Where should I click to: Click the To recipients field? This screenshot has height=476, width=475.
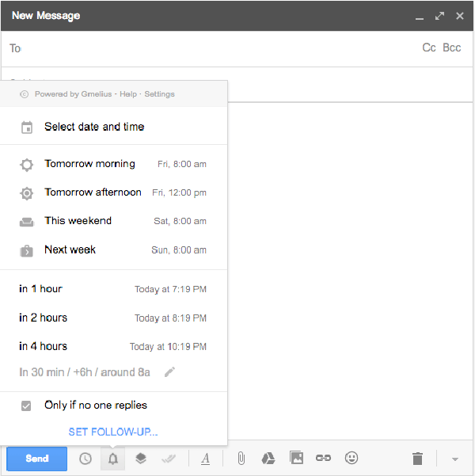click(x=214, y=48)
